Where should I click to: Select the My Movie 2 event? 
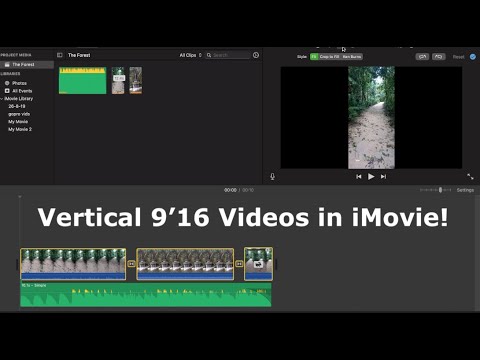point(20,129)
